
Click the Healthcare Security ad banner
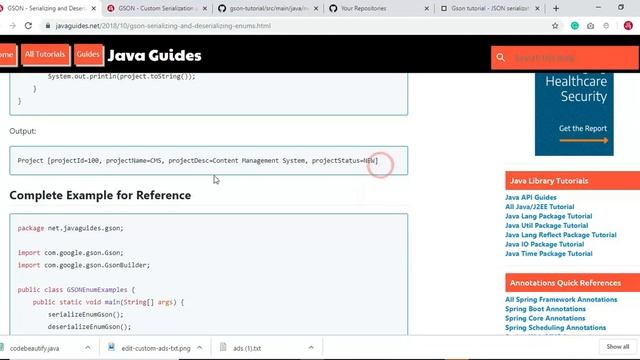click(x=574, y=114)
